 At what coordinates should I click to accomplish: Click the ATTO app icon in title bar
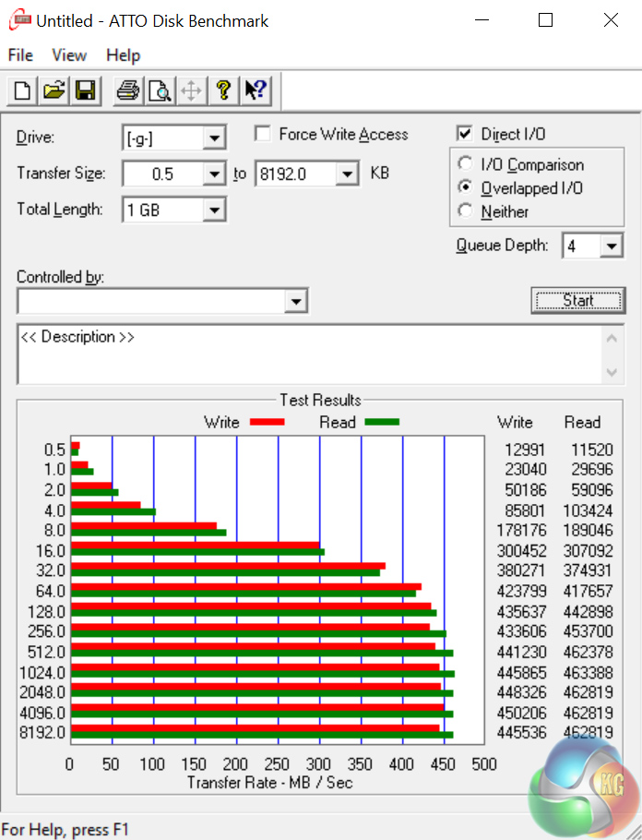pyautogui.click(x=19, y=21)
